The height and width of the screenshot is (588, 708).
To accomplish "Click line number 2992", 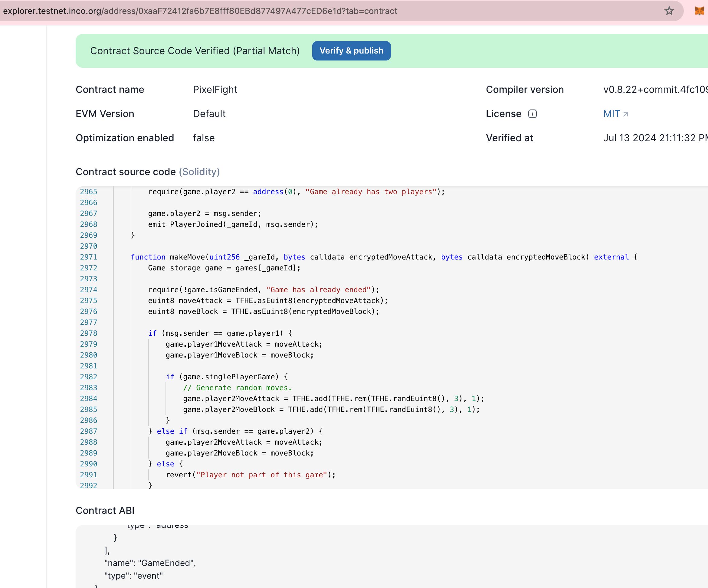I will [89, 485].
